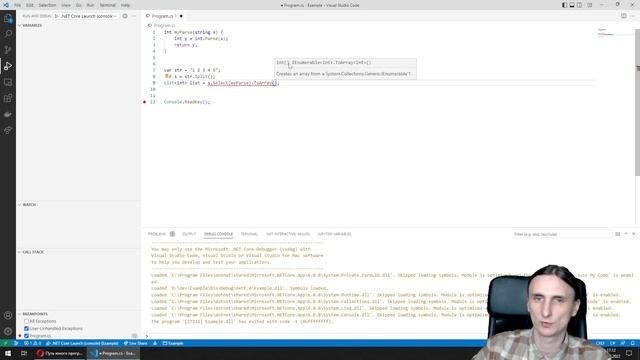This screenshot has width=640, height=360.
Task: Open Source Control view in activity bar
Action: 8,50
